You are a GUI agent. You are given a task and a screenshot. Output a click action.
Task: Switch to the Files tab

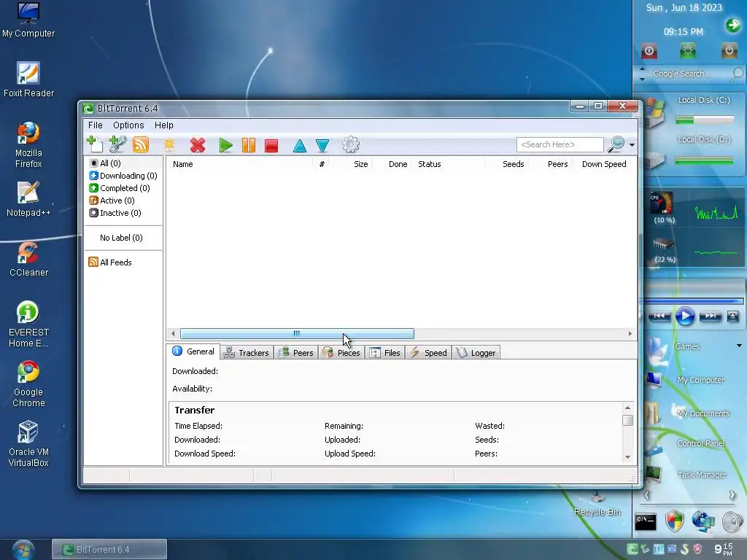[385, 352]
